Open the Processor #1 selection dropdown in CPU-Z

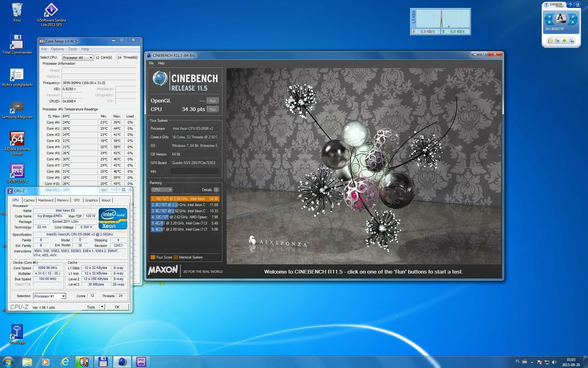pyautogui.click(x=50, y=296)
